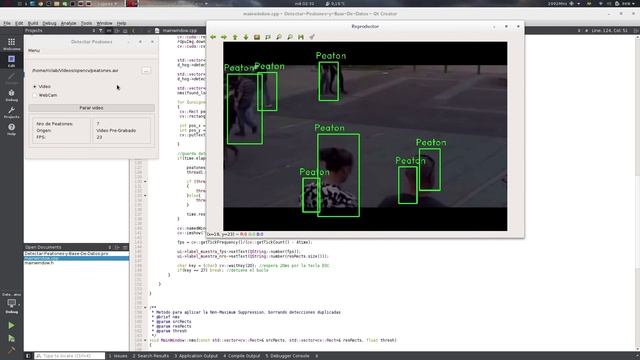Open the Debugger Console pane
Viewport: 640px width, 360px height.
287,356
